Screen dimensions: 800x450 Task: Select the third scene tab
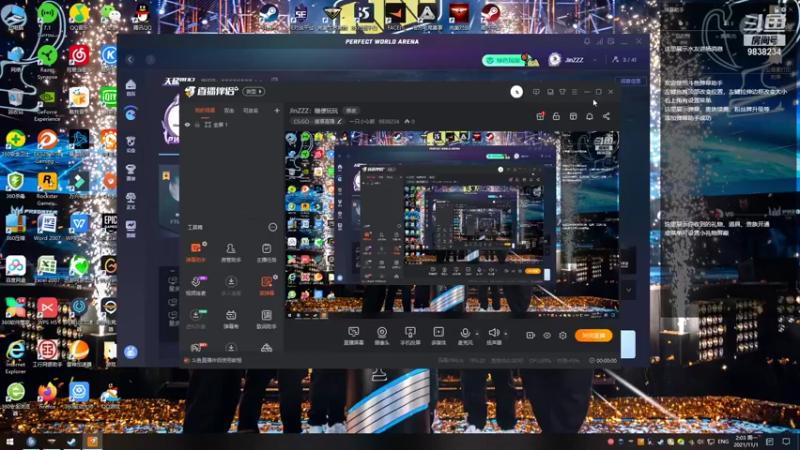point(251,110)
